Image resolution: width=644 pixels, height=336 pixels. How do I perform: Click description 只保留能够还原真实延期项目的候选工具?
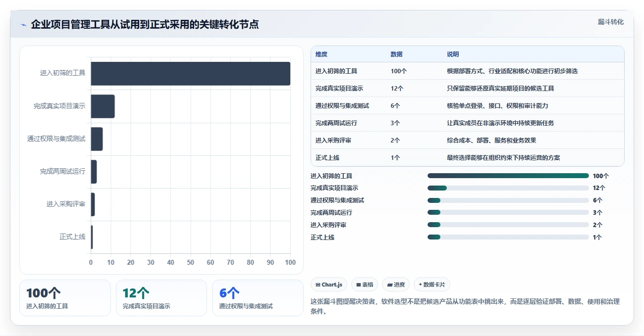(500, 89)
